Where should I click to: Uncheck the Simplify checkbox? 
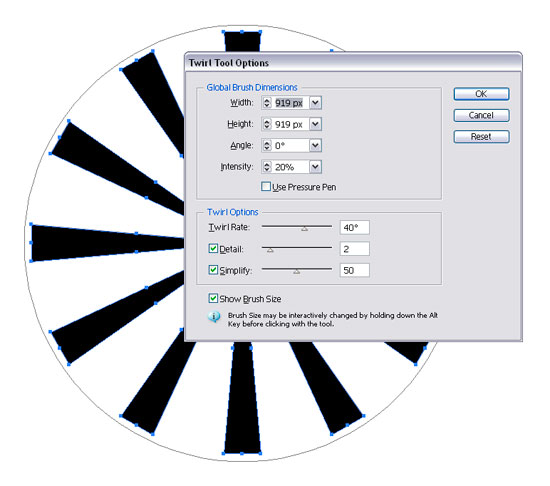tap(213, 270)
